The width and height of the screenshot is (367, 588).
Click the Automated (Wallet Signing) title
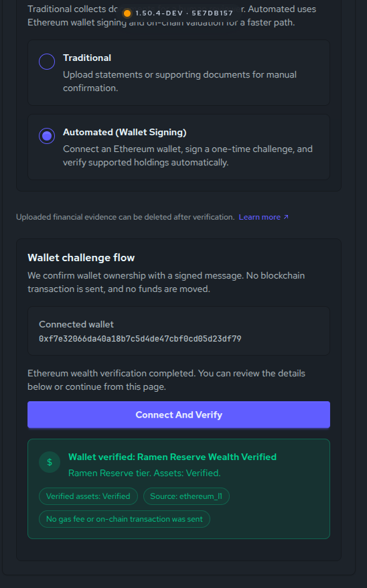125,133
